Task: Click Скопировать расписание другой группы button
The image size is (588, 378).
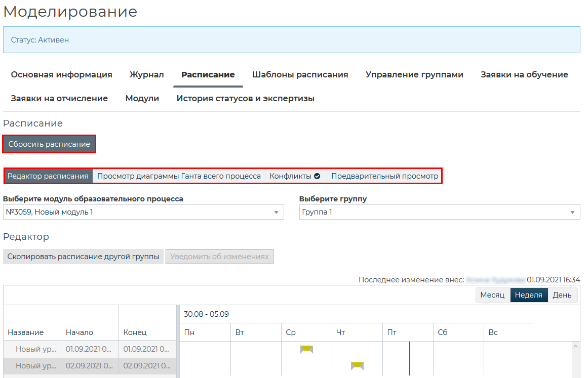Action: point(83,257)
